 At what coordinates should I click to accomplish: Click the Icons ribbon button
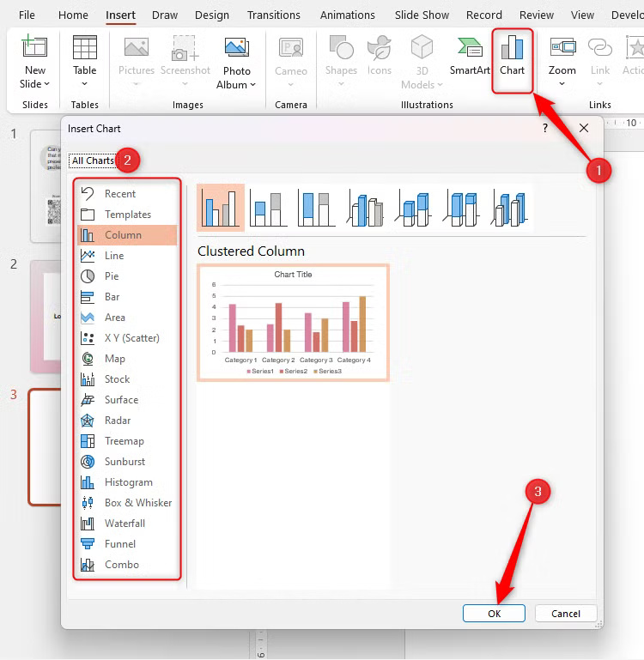tap(379, 55)
